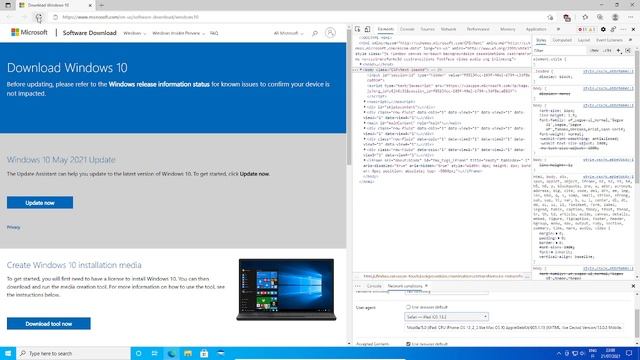640x360 pixels.
Task: Open the FAQ link
Action: [214, 33]
